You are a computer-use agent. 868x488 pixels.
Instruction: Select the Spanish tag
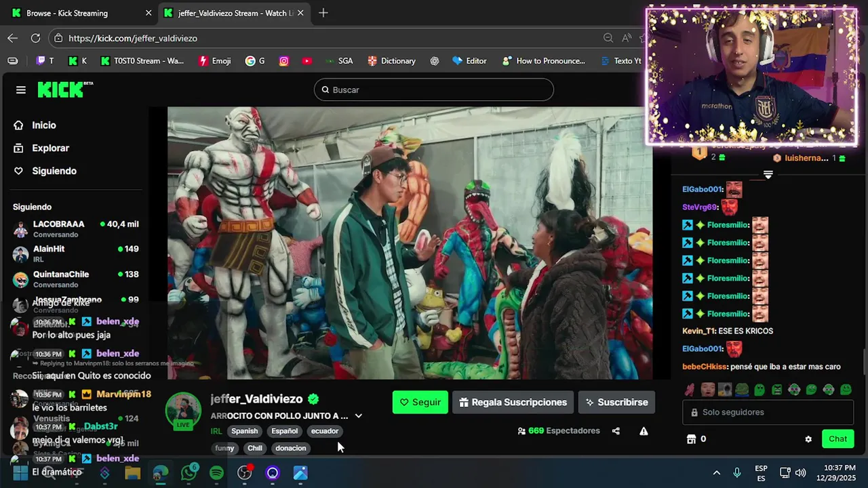point(245,431)
